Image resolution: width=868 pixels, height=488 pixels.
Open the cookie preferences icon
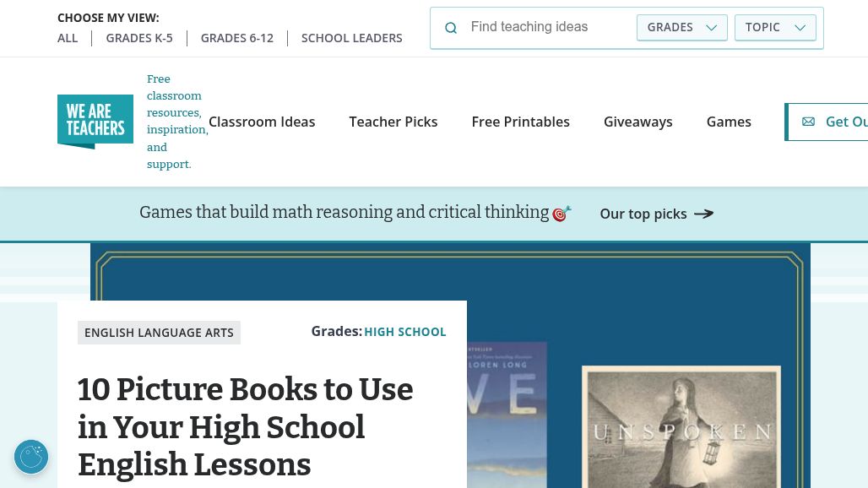[x=31, y=457]
